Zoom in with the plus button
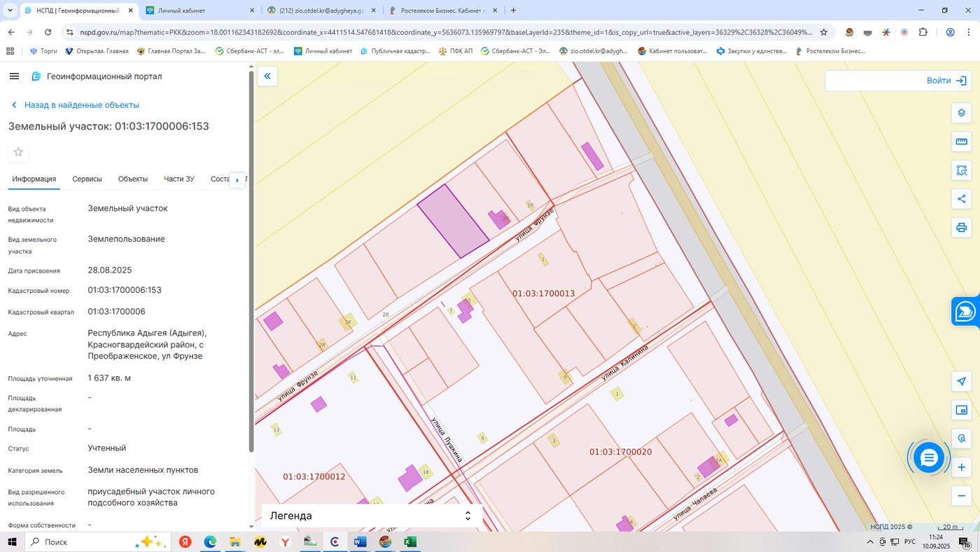 point(961,467)
